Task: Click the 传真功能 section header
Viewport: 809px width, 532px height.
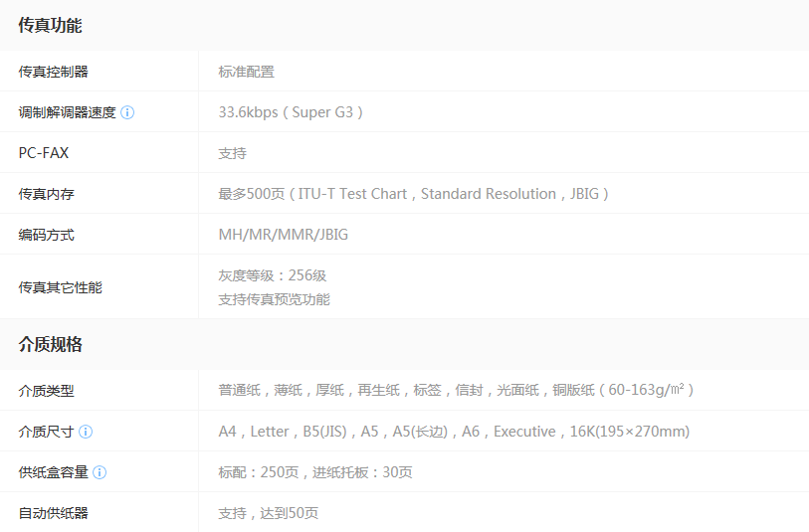Action: [x=50, y=26]
